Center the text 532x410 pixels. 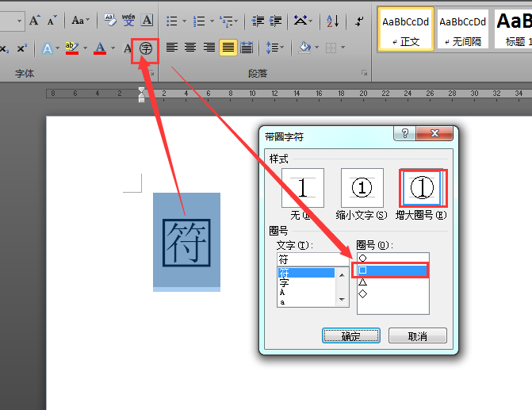pos(190,48)
